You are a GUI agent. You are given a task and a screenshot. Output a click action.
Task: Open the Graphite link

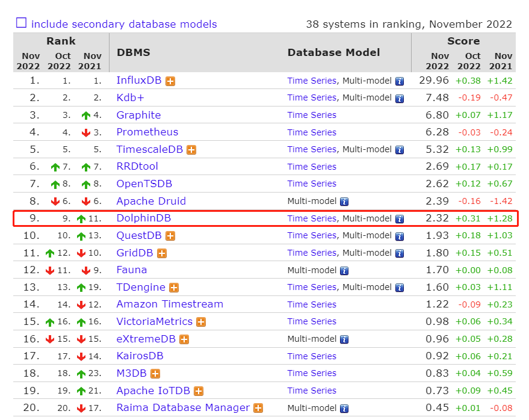coord(138,115)
